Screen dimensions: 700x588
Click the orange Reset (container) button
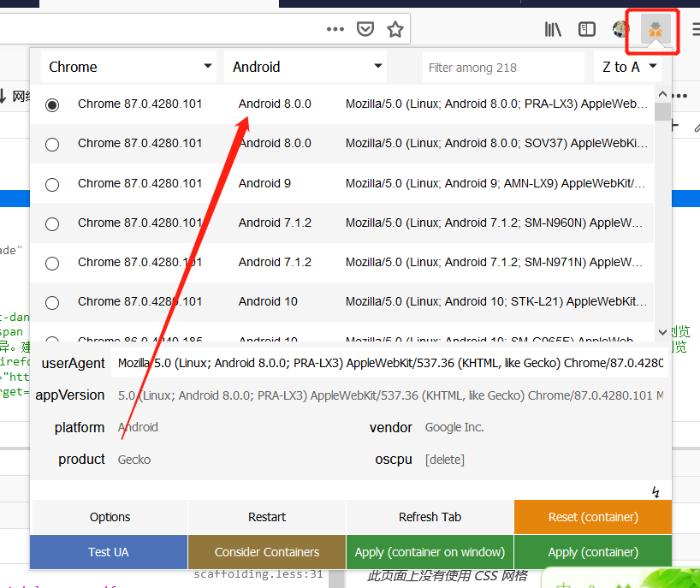tap(593, 517)
